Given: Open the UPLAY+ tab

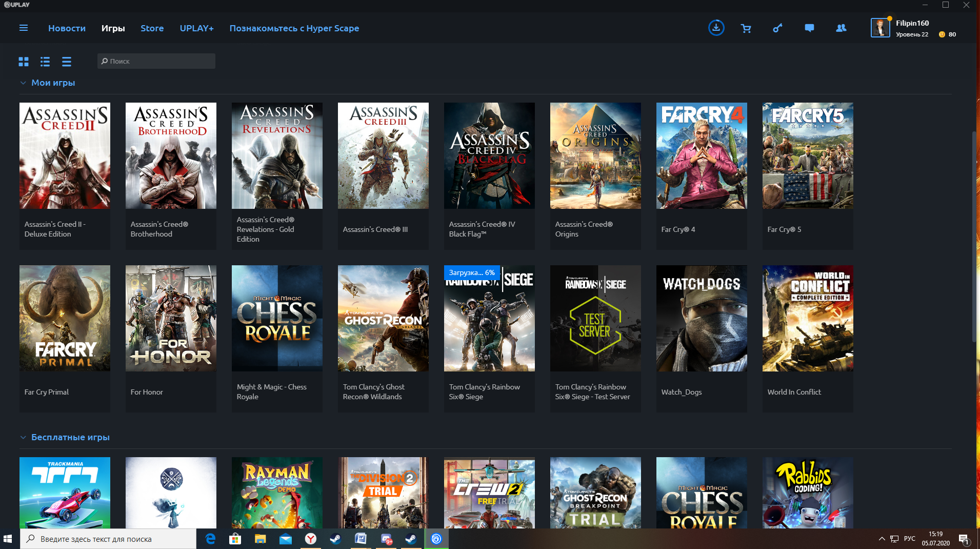Looking at the screenshot, I should pos(196,28).
